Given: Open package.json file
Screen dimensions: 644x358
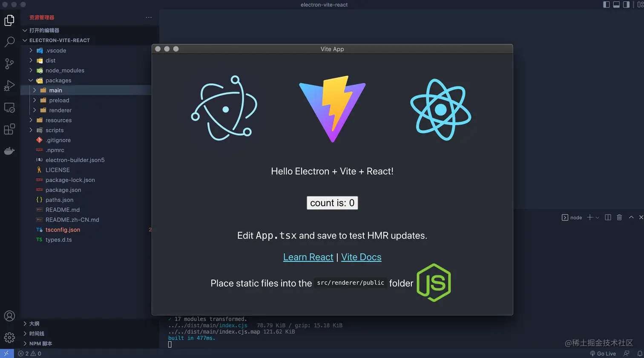Looking at the screenshot, I should [x=86, y=190].
